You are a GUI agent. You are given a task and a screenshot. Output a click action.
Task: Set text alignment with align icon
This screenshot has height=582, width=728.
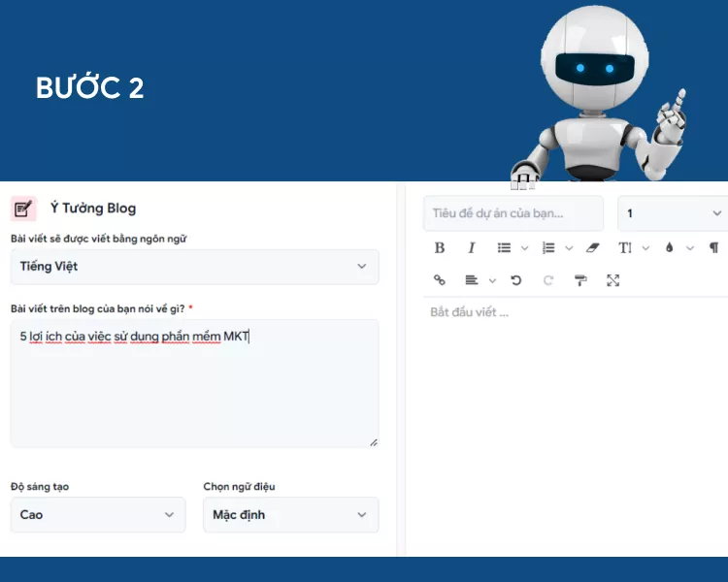(471, 280)
